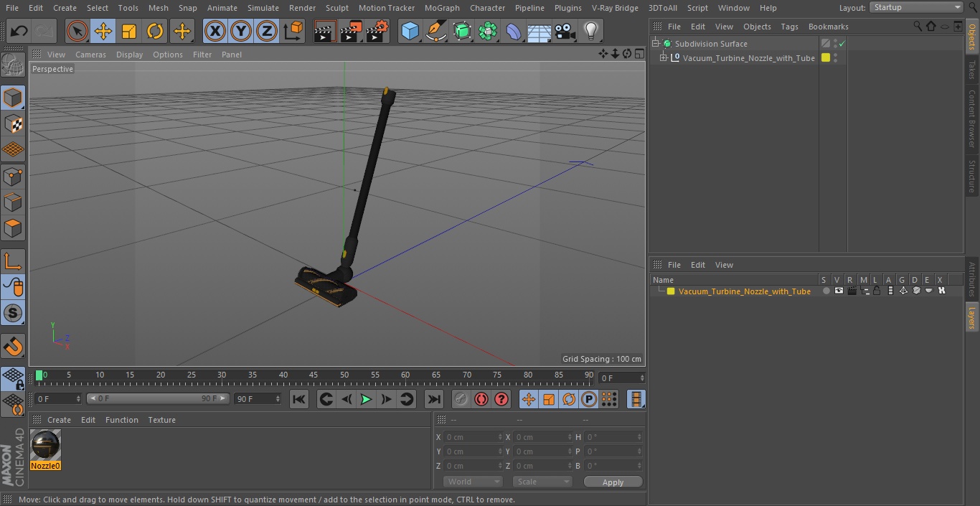
Task: Open the Layout dropdown showing Startup
Action: coord(916,7)
